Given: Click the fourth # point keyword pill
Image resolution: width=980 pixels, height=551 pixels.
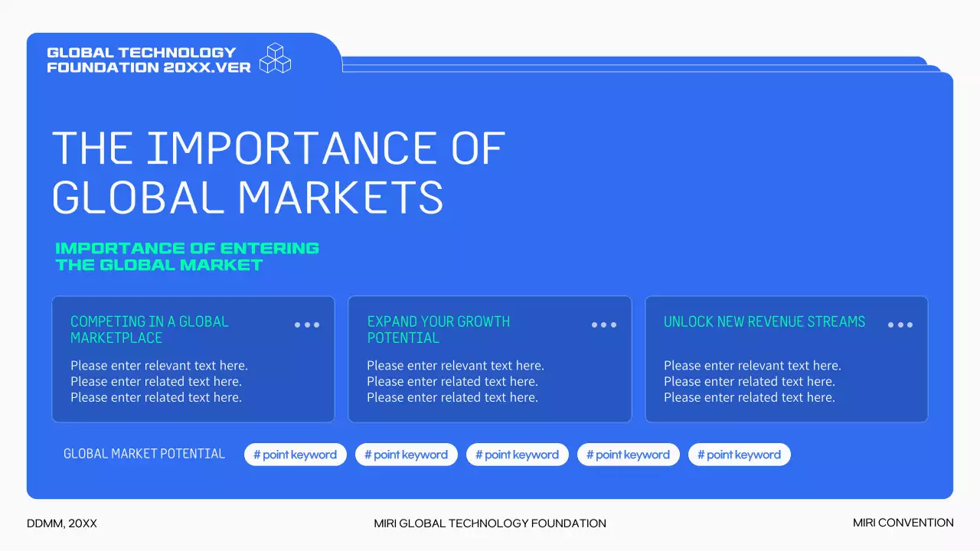Looking at the screenshot, I should (x=629, y=455).
